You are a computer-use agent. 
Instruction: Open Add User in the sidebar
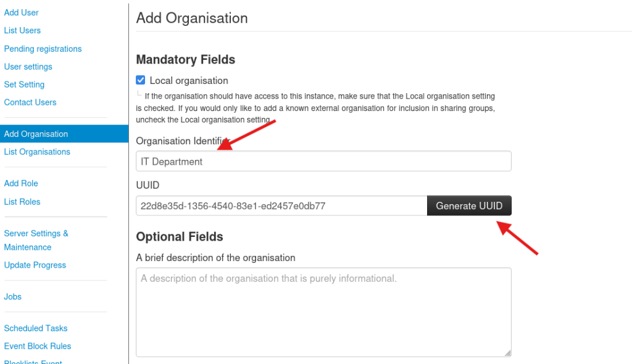[x=21, y=12]
